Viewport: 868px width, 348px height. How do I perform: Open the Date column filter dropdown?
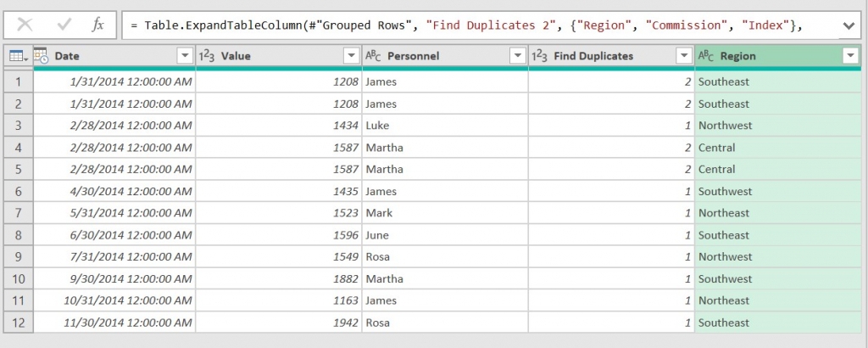pyautogui.click(x=185, y=56)
